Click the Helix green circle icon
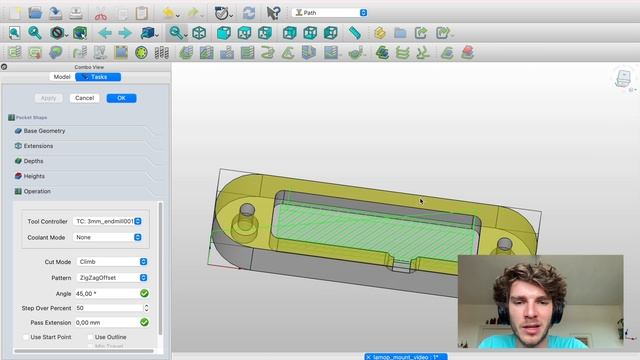The width and height of the screenshot is (640, 360). click(141, 52)
